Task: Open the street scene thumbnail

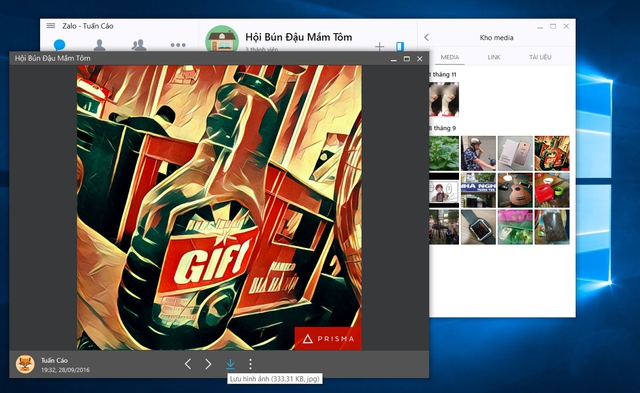Action: click(x=444, y=227)
